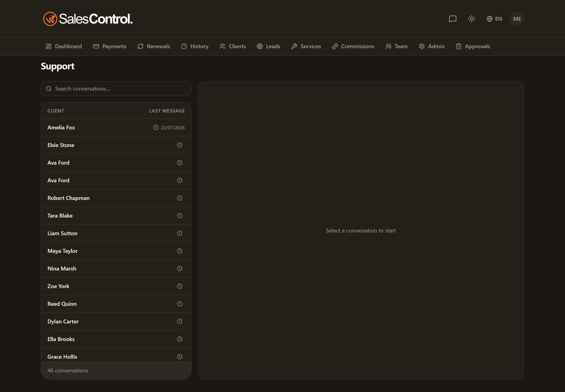Select Tara Blake in the list

click(116, 216)
